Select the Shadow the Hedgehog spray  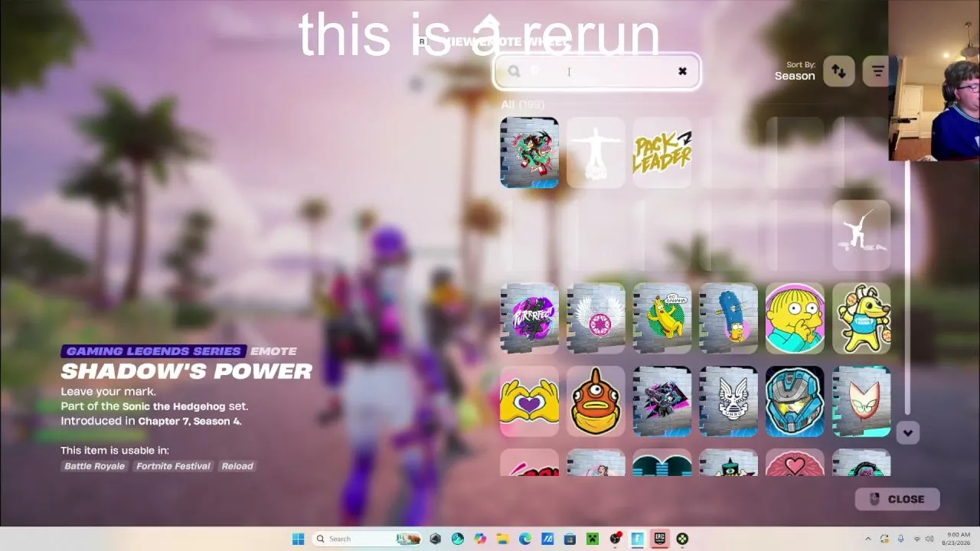click(x=529, y=152)
